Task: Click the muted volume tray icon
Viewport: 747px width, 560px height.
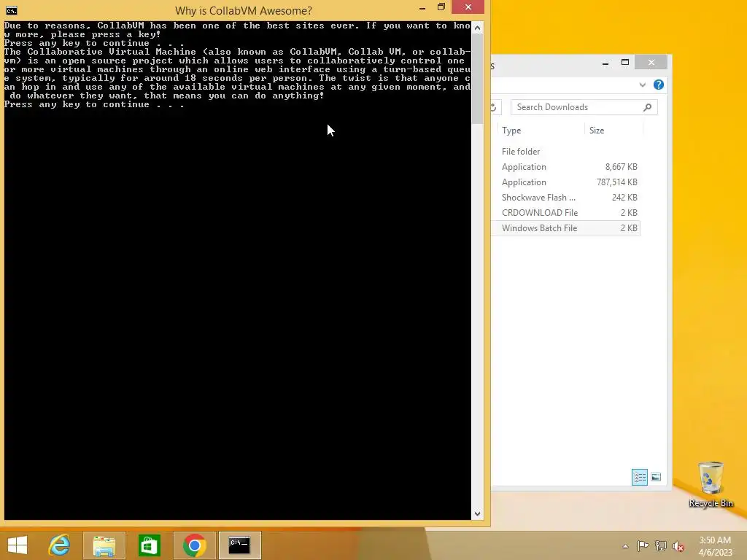Action: [678, 546]
